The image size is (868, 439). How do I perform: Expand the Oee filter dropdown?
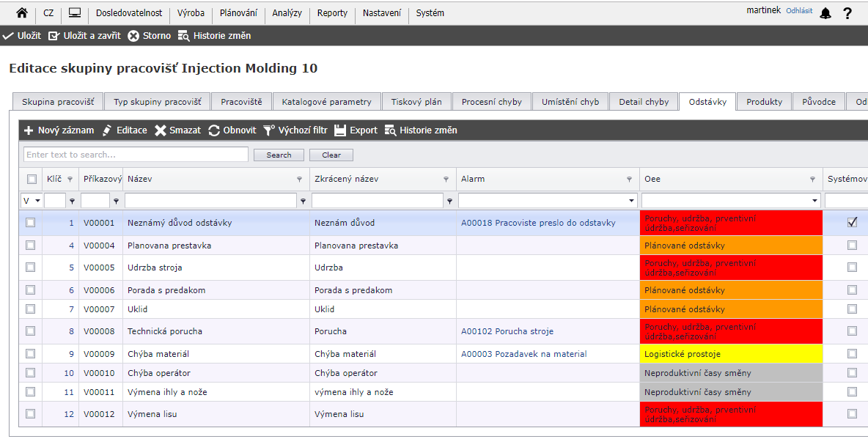point(815,201)
